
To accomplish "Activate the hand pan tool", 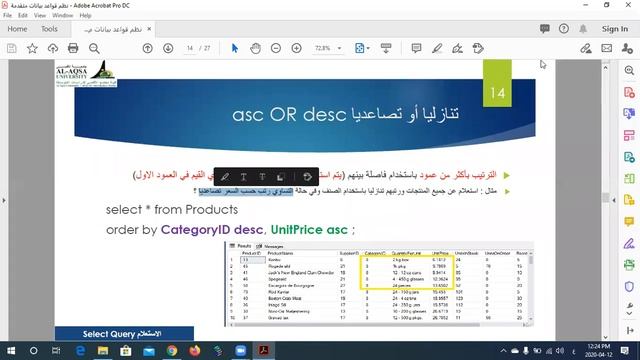I will click(256, 49).
